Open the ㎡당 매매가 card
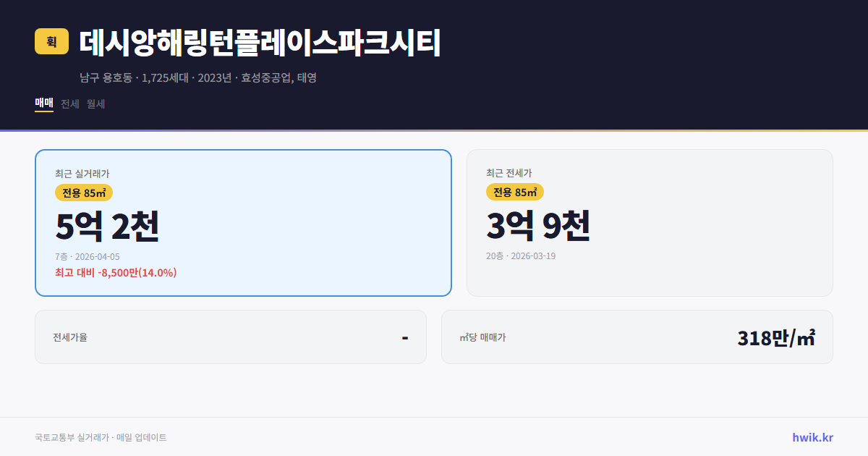Screen dimensions: 868x456 [x=637, y=337]
